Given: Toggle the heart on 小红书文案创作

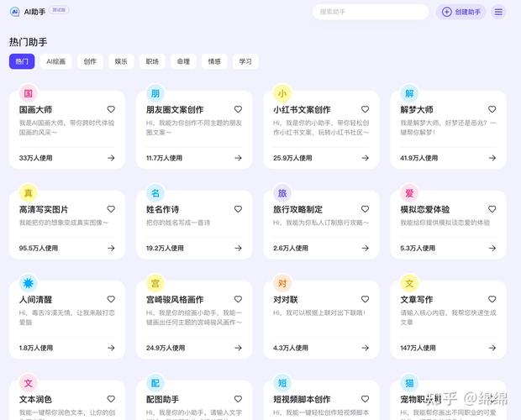Looking at the screenshot, I should point(365,109).
